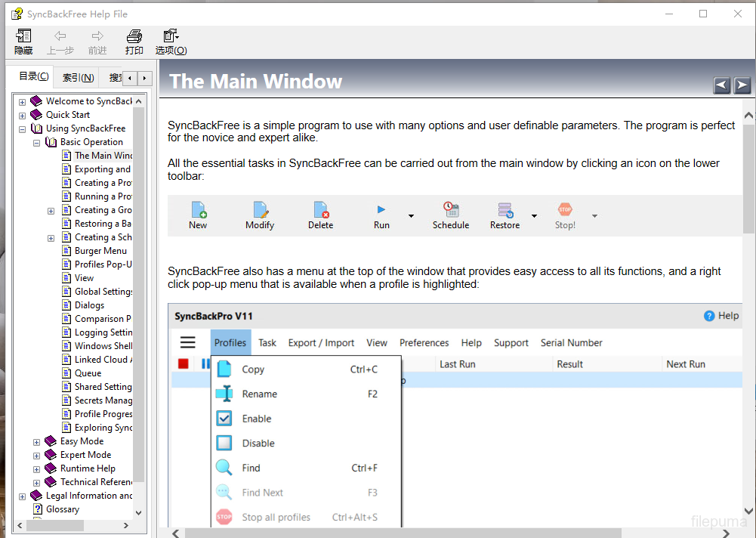756x538 pixels.
Task: Open the Export / Import menu
Action: tap(321, 342)
